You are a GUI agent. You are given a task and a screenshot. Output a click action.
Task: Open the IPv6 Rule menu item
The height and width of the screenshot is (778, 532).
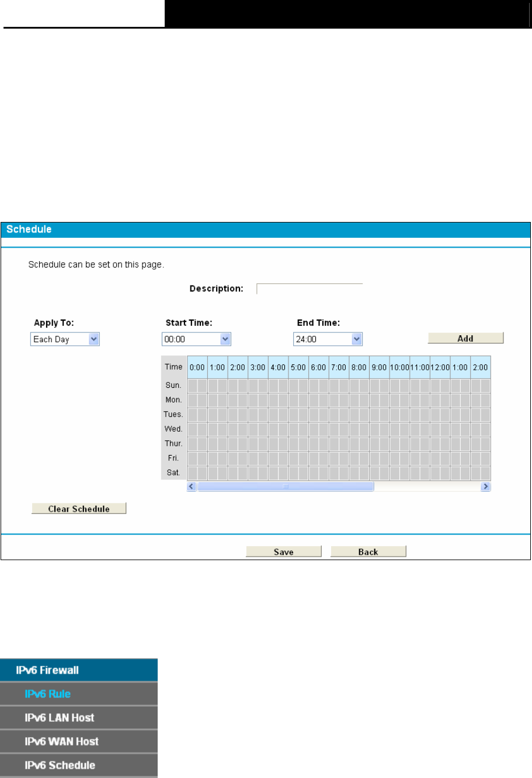79,694
